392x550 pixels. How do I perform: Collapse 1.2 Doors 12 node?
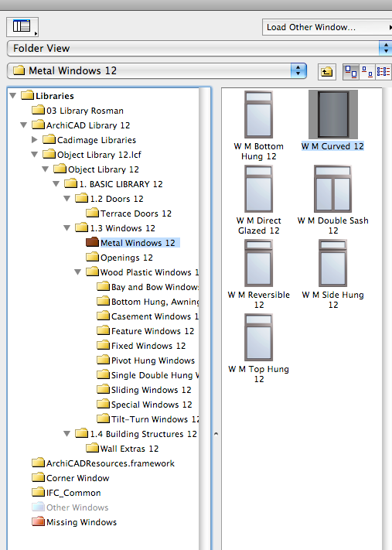[67, 199]
